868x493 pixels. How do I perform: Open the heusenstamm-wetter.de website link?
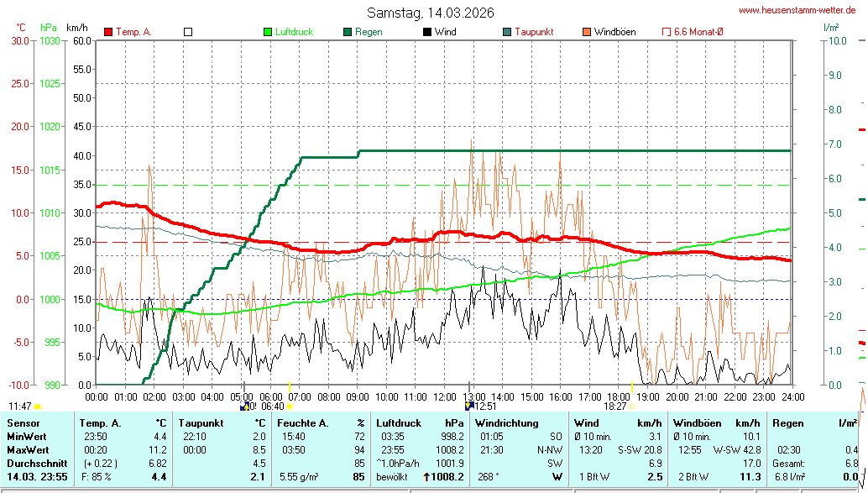pos(797,10)
